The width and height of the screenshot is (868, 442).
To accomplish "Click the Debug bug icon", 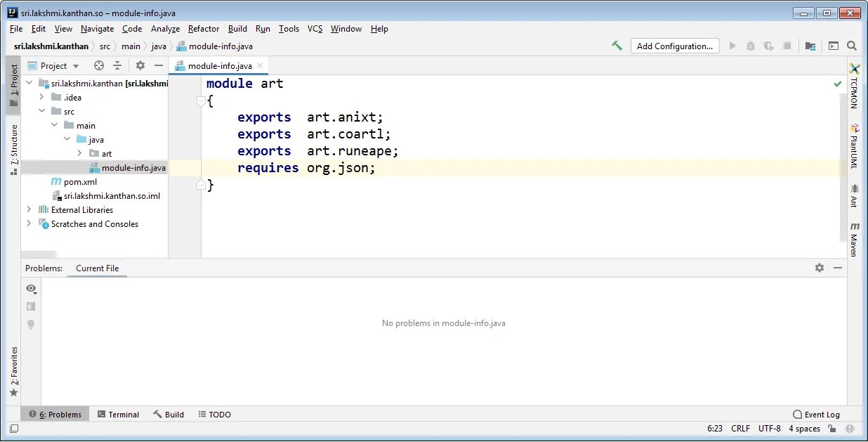I will (751, 46).
